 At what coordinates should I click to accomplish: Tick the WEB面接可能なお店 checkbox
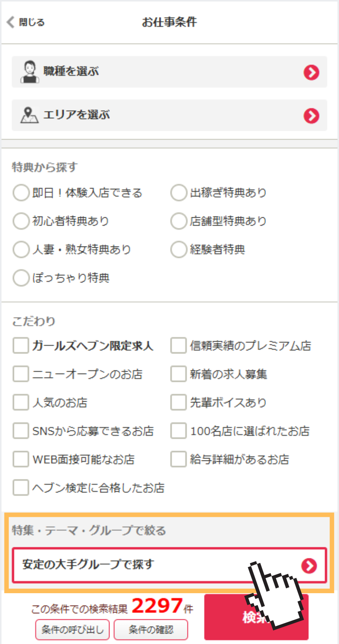[21, 459]
